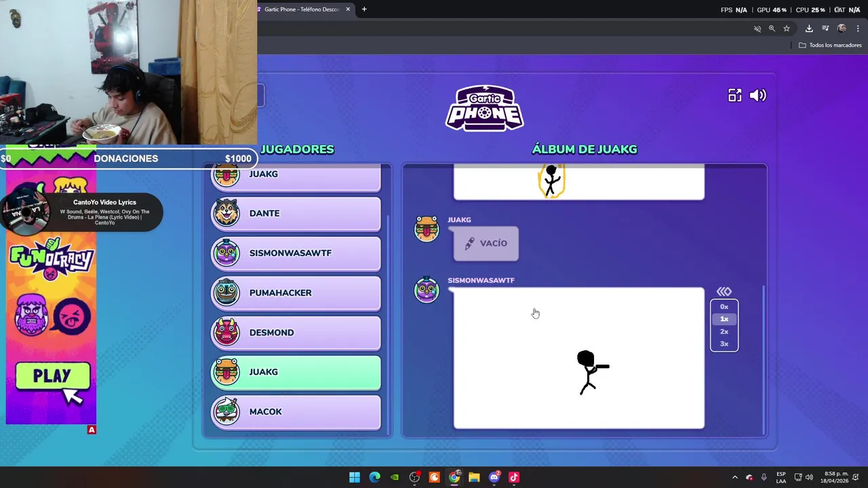Open OBS Studio from the taskbar
Image resolution: width=868 pixels, height=488 pixels.
point(414,477)
